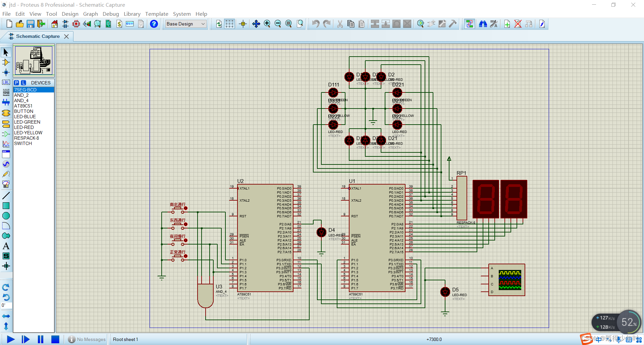Select the 2D Graphics Circle tool

6,216
